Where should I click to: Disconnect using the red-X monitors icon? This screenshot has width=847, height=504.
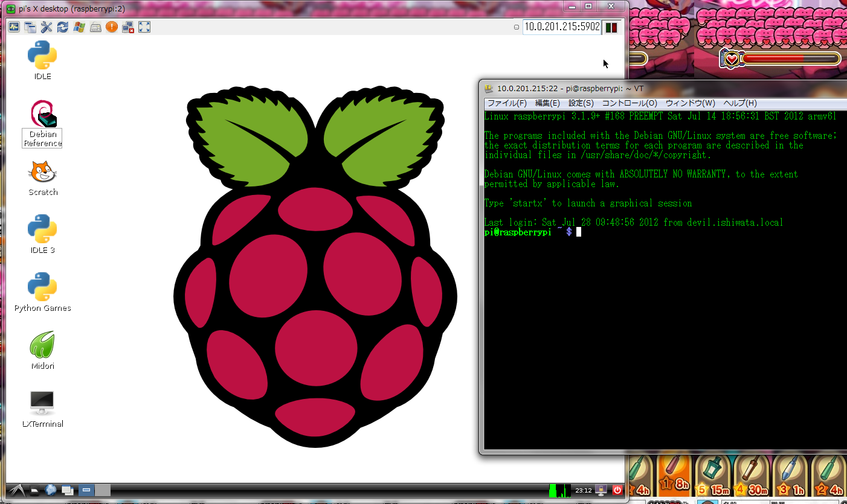click(x=127, y=27)
